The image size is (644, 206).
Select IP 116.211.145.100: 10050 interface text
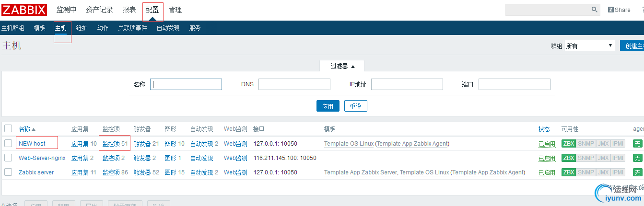click(285, 158)
